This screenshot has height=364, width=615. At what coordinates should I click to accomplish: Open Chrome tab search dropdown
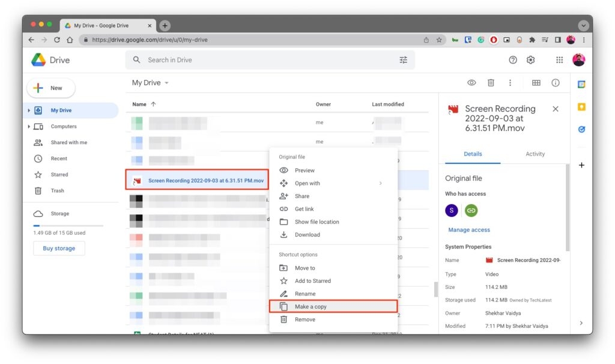[583, 25]
